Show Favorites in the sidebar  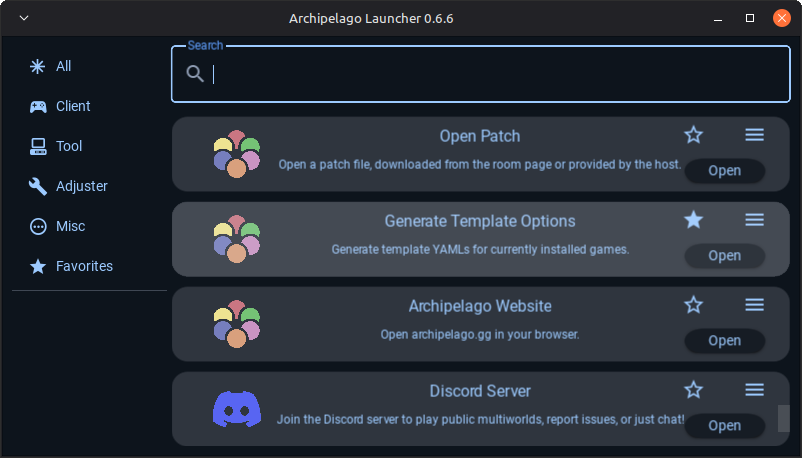point(71,266)
